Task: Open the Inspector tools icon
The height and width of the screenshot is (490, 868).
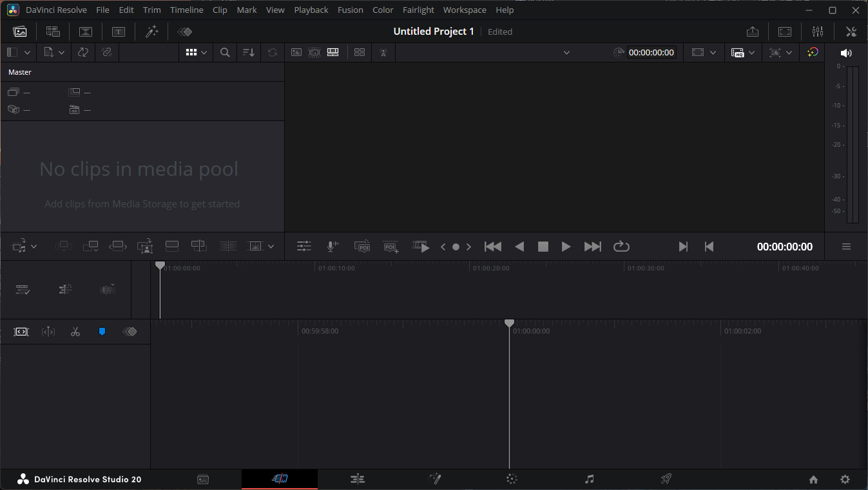Action: [851, 32]
